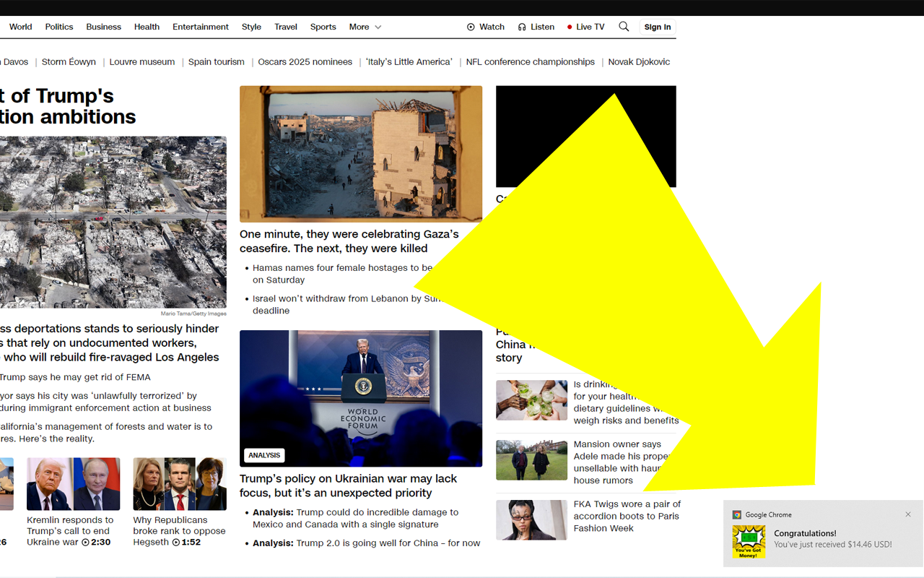The image size is (924, 578).
Task: Open the Kremlin responds to Trump's call story
Action: (x=70, y=530)
